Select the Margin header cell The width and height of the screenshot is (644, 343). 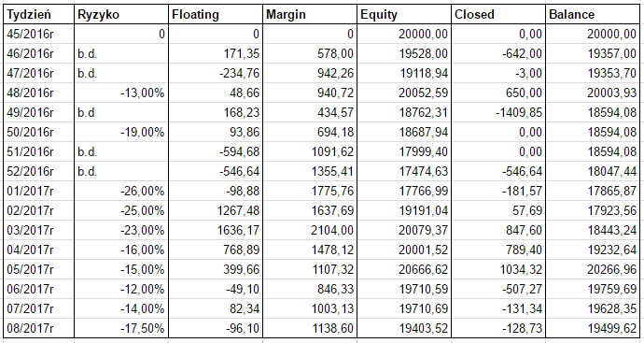pyautogui.click(x=310, y=14)
